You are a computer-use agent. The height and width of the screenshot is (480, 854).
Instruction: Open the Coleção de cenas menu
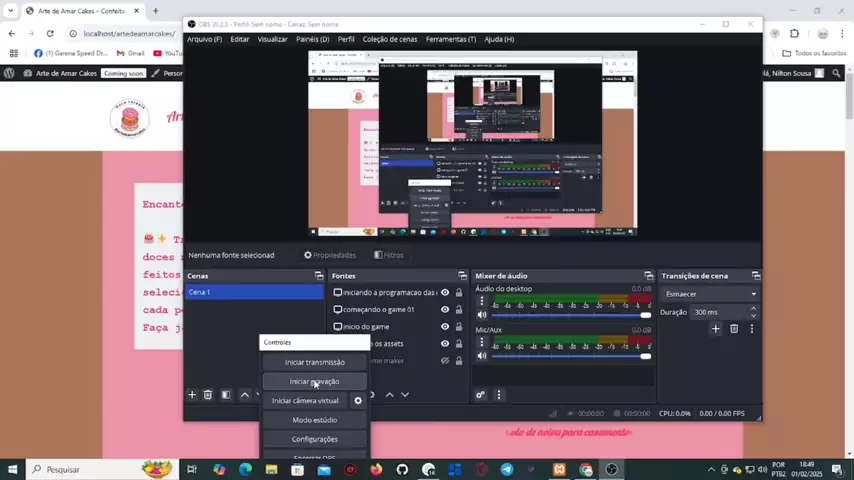tap(390, 39)
